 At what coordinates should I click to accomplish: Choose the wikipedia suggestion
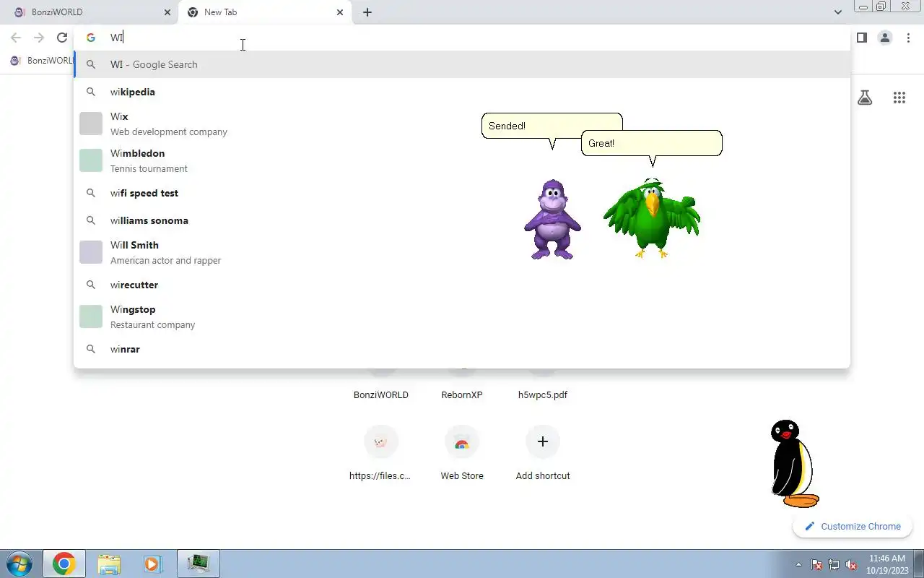[462, 92]
